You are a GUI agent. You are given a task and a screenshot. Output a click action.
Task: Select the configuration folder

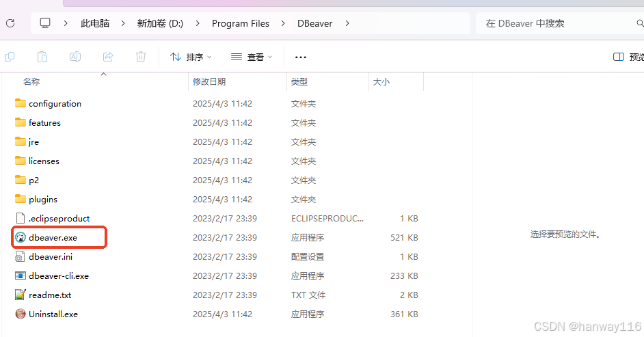coord(55,104)
